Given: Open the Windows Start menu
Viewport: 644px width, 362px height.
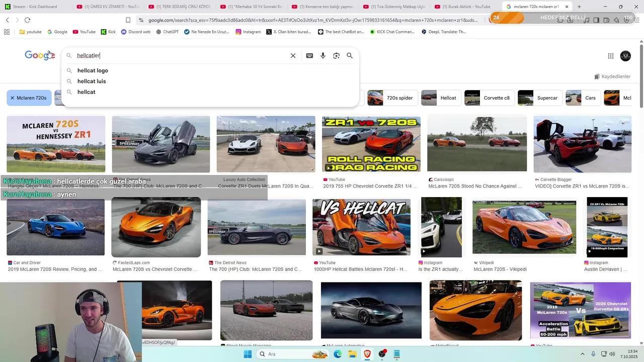Looking at the screenshot, I should [248, 354].
